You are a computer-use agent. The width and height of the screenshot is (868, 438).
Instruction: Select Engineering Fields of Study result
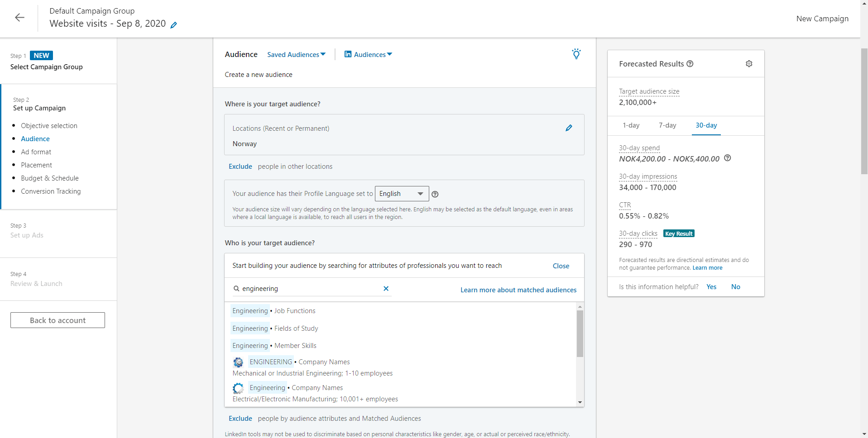(x=400, y=328)
